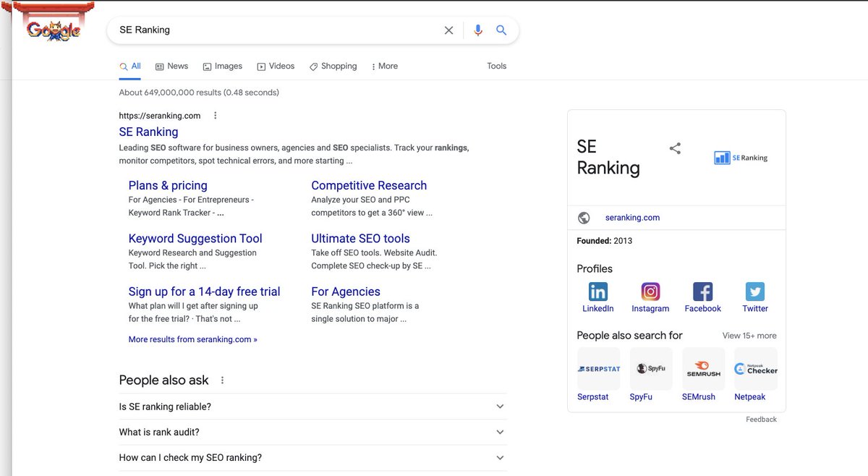Viewport: 868px width, 476px height.
Task: Switch to the Images tab
Action: pyautogui.click(x=223, y=66)
